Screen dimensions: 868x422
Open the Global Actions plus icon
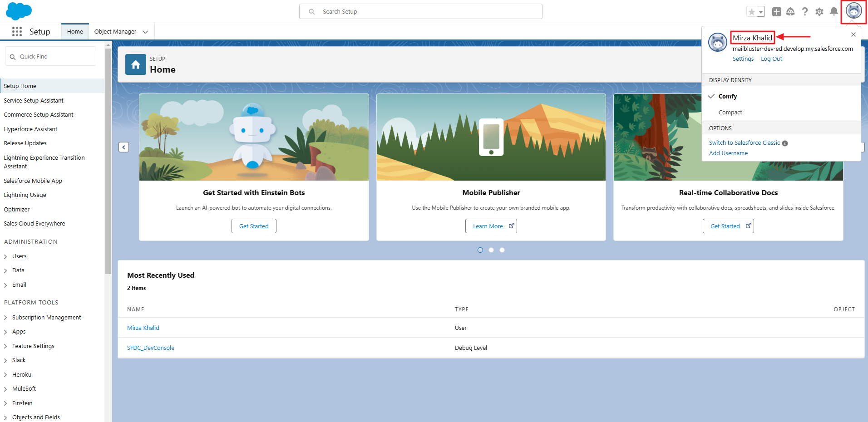point(776,12)
